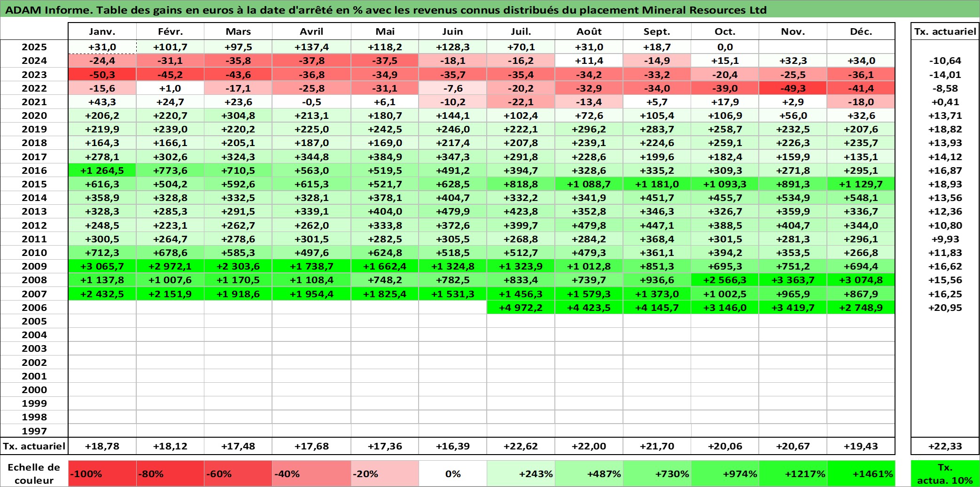Viewport: 980px width, 487px height.
Task: Select the Avril column header
Action: [311, 31]
